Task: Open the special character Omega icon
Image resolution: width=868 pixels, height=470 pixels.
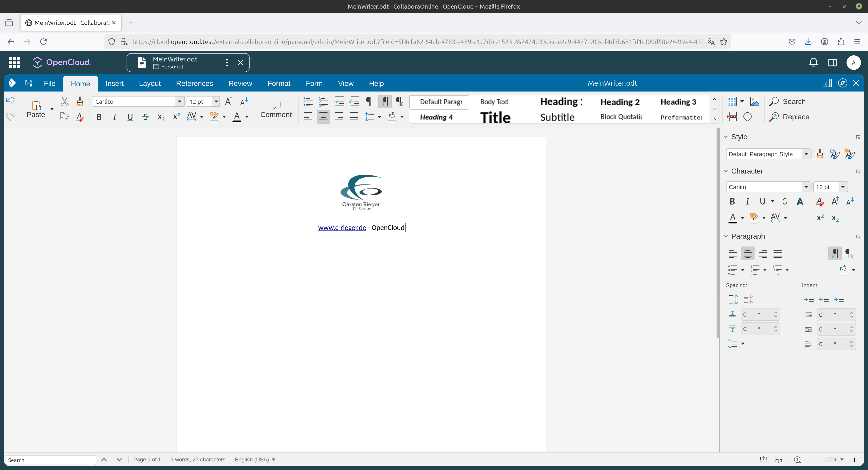Action: tap(748, 117)
